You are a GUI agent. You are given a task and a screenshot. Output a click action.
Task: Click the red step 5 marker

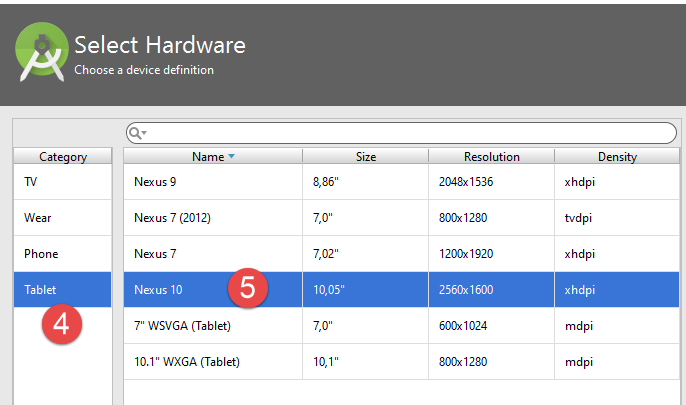(x=248, y=288)
